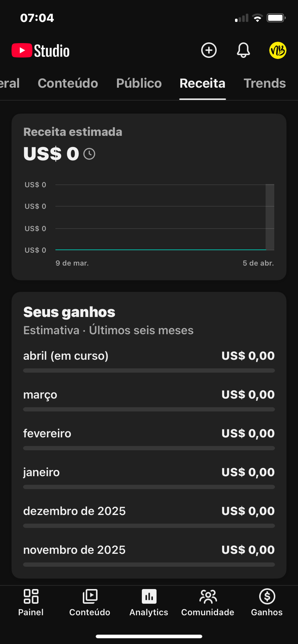The image size is (298, 644).
Task: Tap the dezembro de 2025 earnings row
Action: [149, 511]
